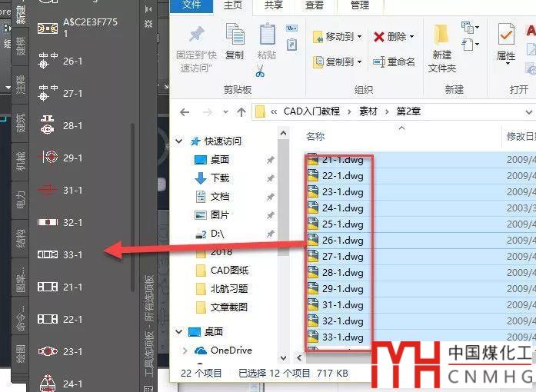The image size is (536, 392).
Task: Select the 26-1 block in tool palette
Action: (x=60, y=61)
